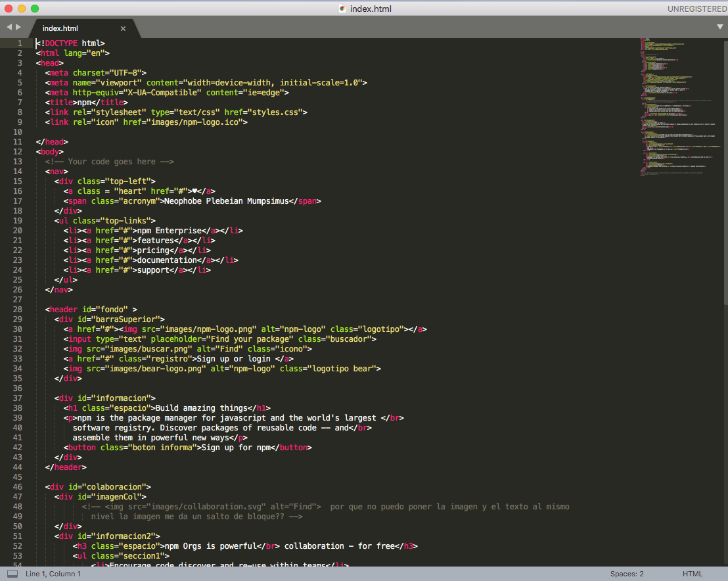Click the "styles.css" href value on line 8

pyautogui.click(x=277, y=112)
